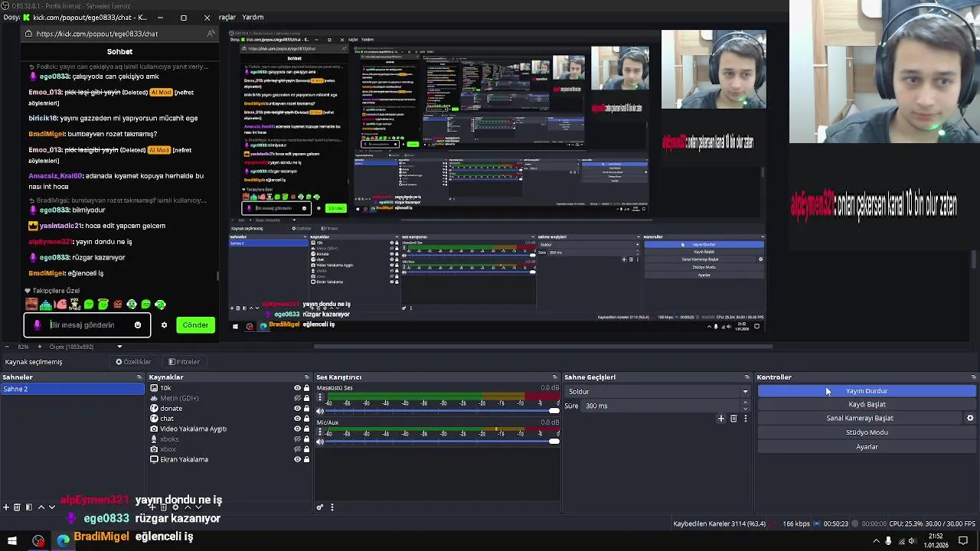Show hidden tray icons chevron
The width and height of the screenshot is (980, 551).
876,541
